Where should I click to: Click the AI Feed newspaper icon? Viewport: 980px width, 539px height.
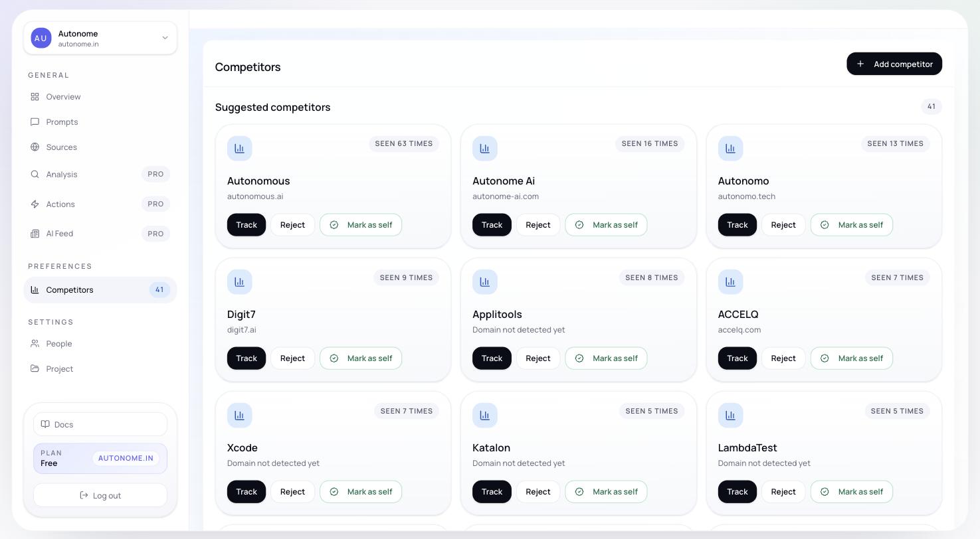(35, 234)
